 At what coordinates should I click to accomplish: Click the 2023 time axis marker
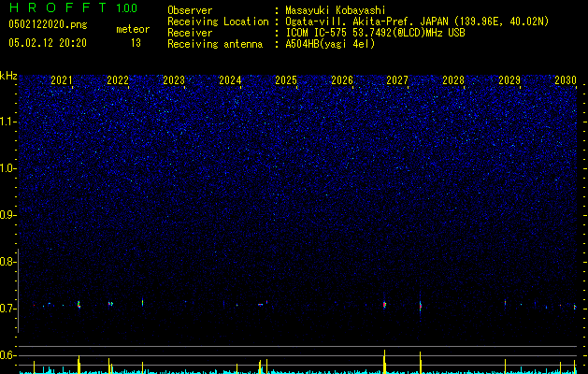pyautogui.click(x=174, y=80)
